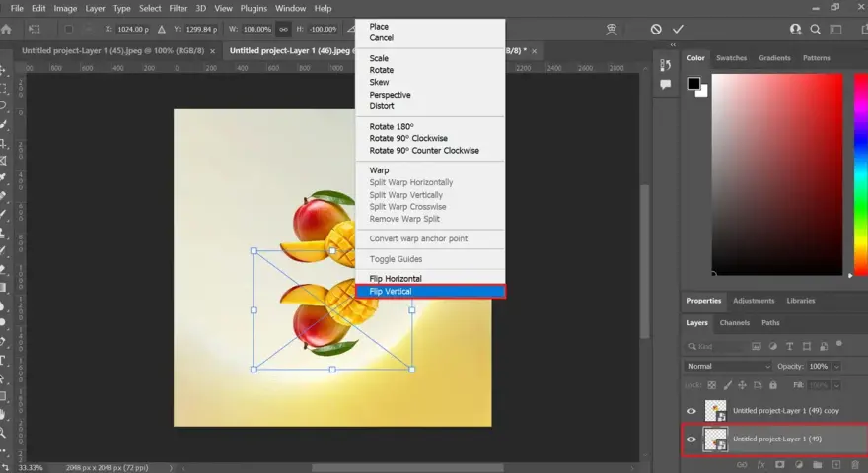Filter layers by type layers icon
This screenshot has height=473, width=868.
coord(789,346)
